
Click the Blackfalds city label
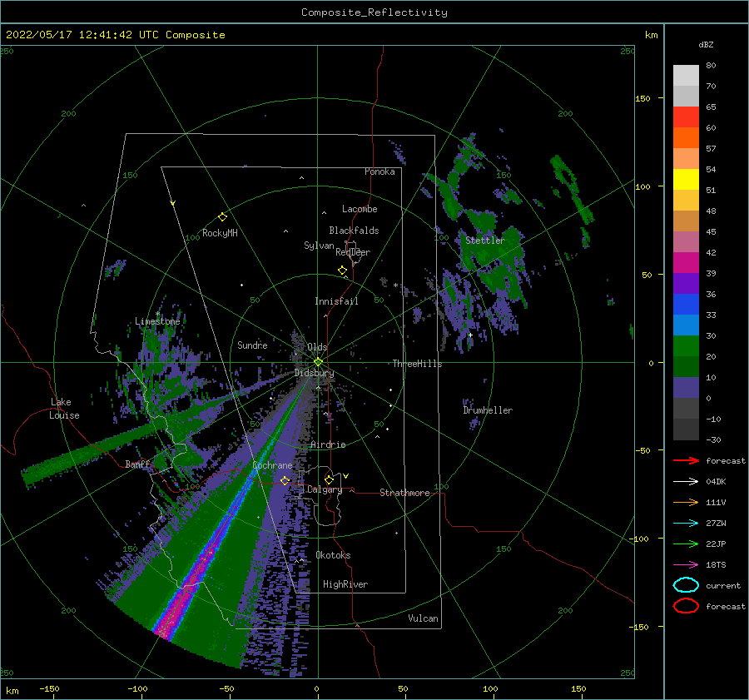coord(354,231)
